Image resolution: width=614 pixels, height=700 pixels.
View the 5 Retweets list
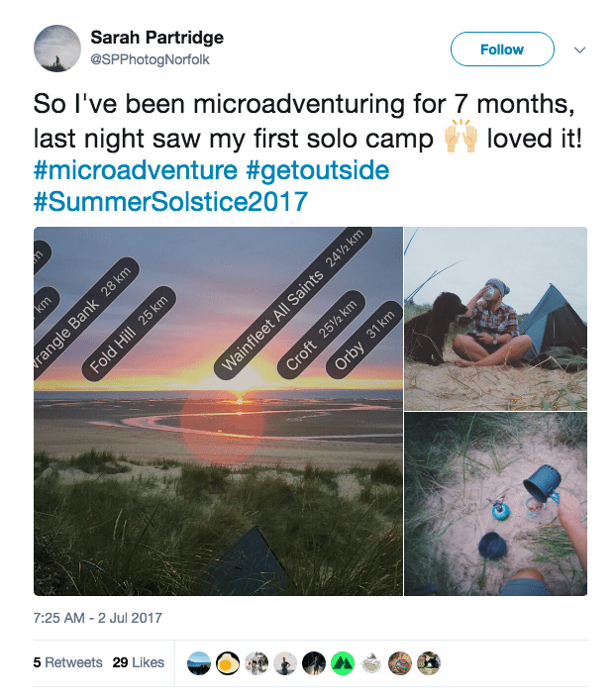67,662
